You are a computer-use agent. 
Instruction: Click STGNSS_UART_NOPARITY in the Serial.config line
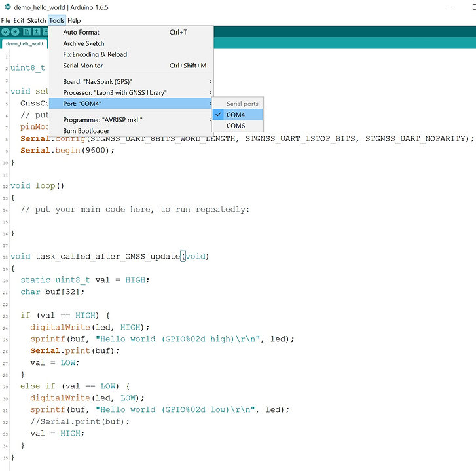click(415, 138)
